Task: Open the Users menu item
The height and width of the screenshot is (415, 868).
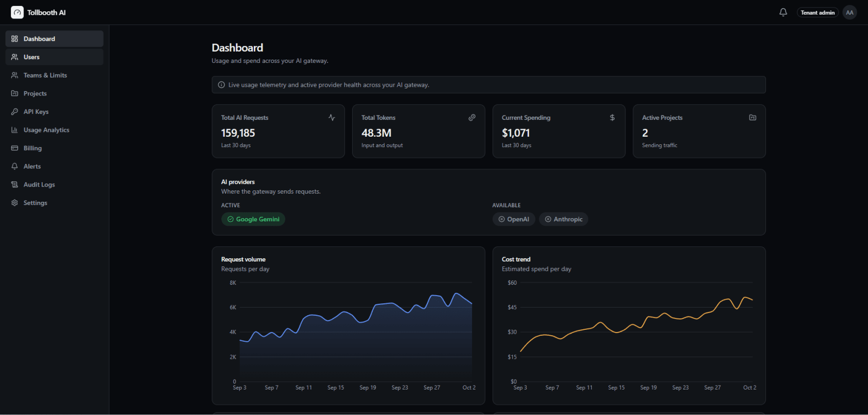Action: point(54,57)
